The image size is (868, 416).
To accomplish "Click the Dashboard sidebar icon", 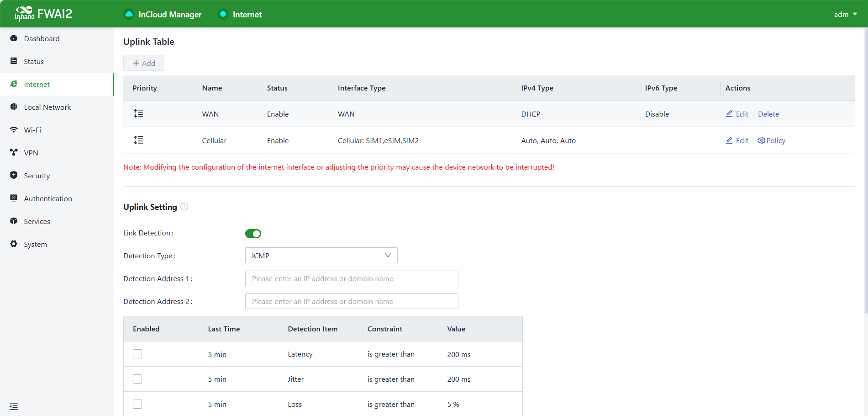I will tap(14, 38).
